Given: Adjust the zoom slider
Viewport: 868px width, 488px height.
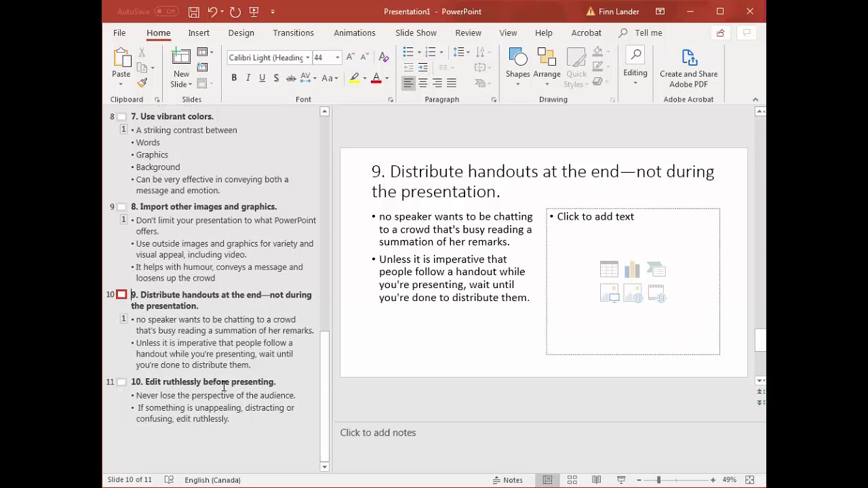Looking at the screenshot, I should [658, 480].
